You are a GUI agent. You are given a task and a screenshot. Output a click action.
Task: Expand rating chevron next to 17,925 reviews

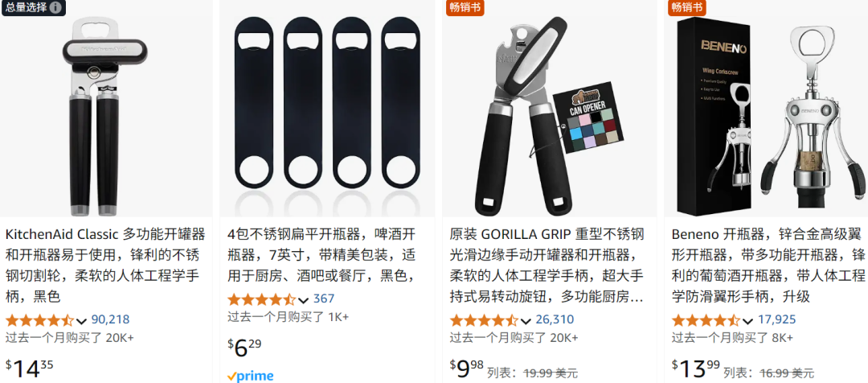pos(748,321)
